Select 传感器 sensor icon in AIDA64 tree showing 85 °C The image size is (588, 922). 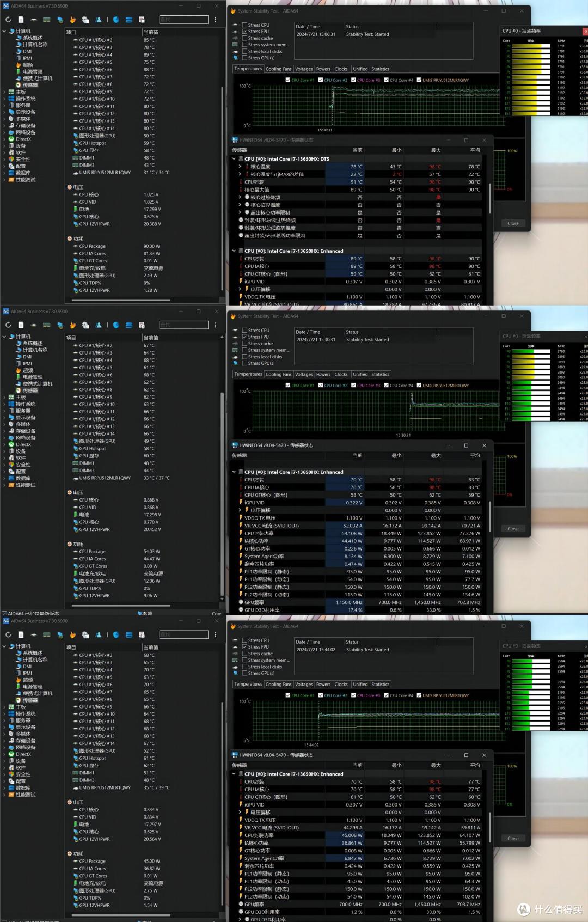(x=19, y=85)
